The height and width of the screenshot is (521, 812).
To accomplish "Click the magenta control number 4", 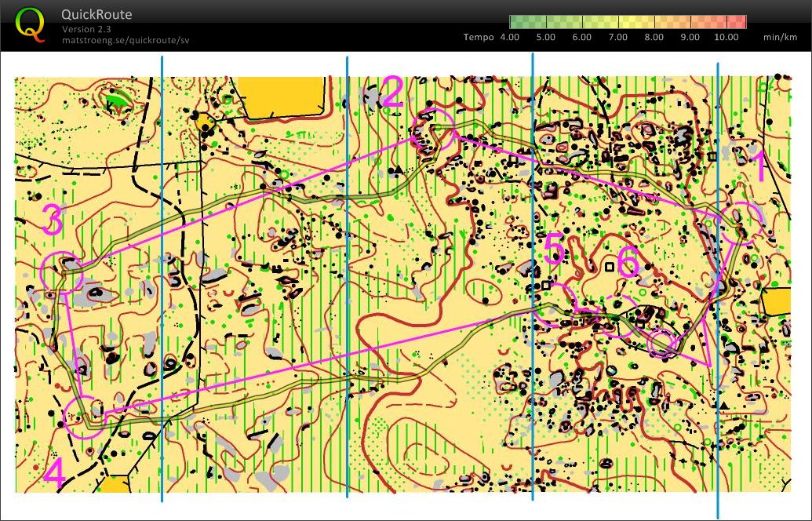I will [54, 474].
